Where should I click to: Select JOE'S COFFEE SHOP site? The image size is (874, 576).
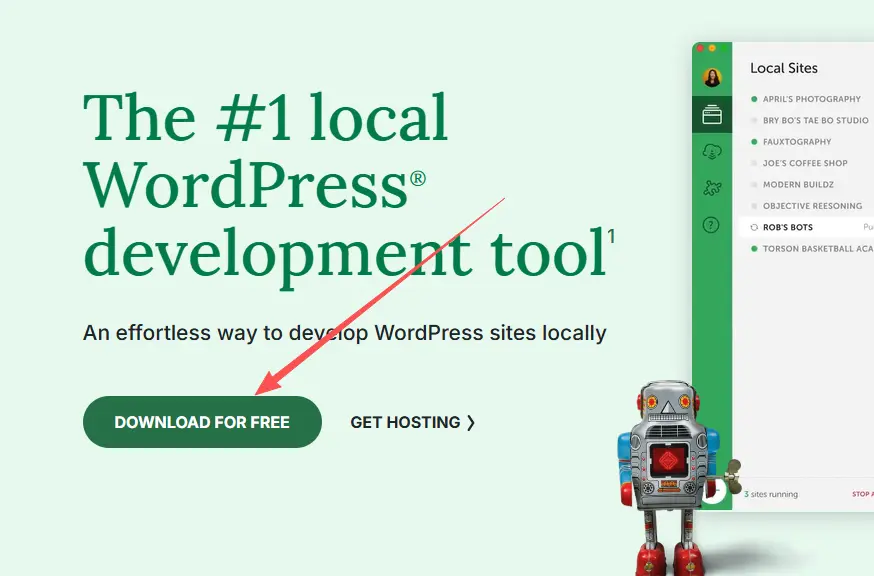point(799,163)
